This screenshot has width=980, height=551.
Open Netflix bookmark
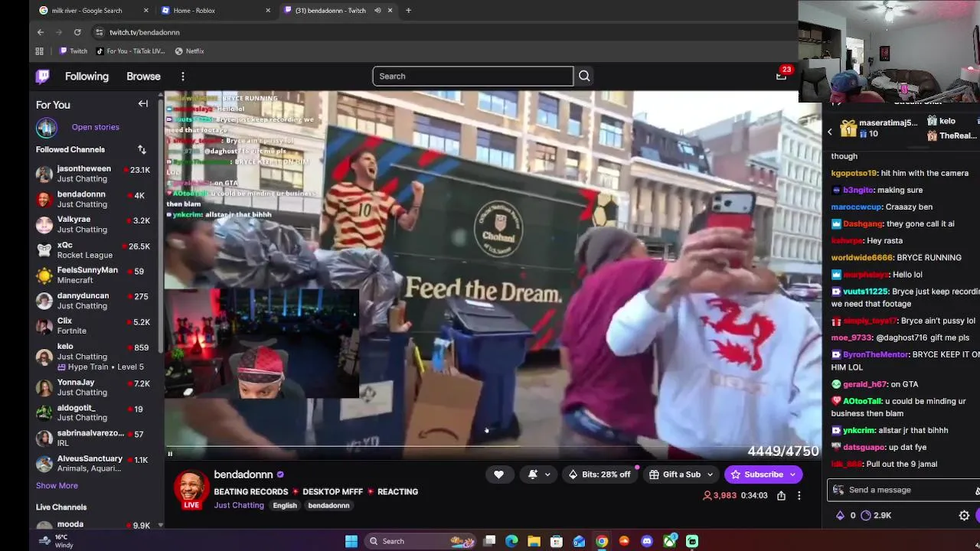[189, 51]
